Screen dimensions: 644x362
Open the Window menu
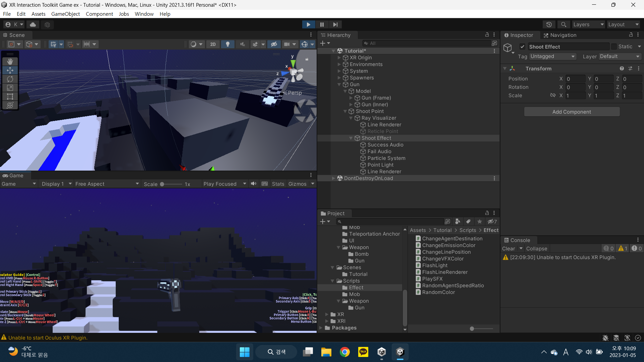pos(144,14)
